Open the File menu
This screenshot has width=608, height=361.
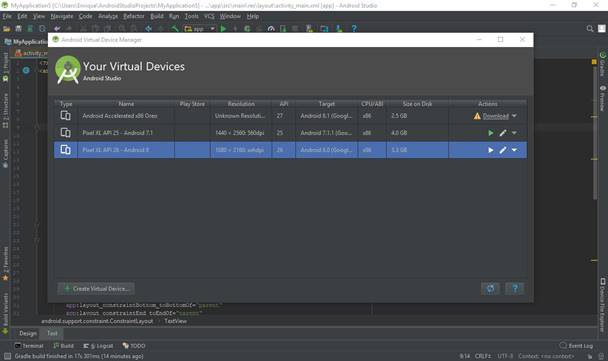tap(7, 16)
